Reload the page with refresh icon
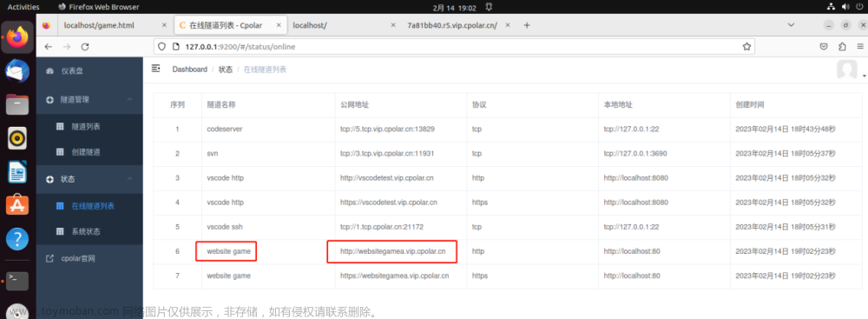 (85, 47)
